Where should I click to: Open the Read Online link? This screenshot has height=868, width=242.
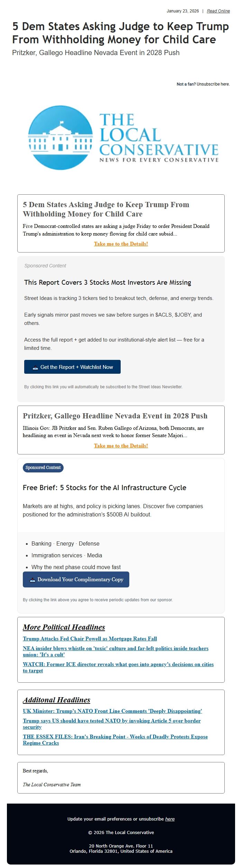pyautogui.click(x=218, y=11)
